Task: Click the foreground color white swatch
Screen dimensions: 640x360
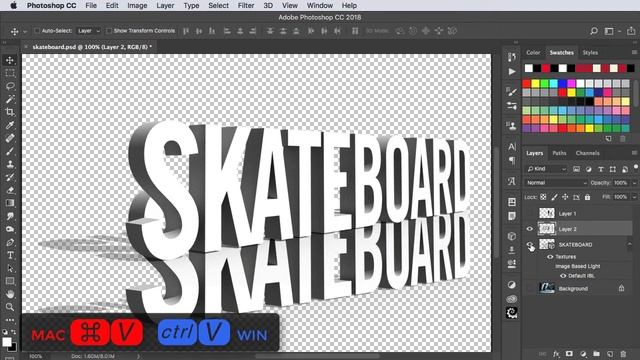Action: [x=7, y=342]
